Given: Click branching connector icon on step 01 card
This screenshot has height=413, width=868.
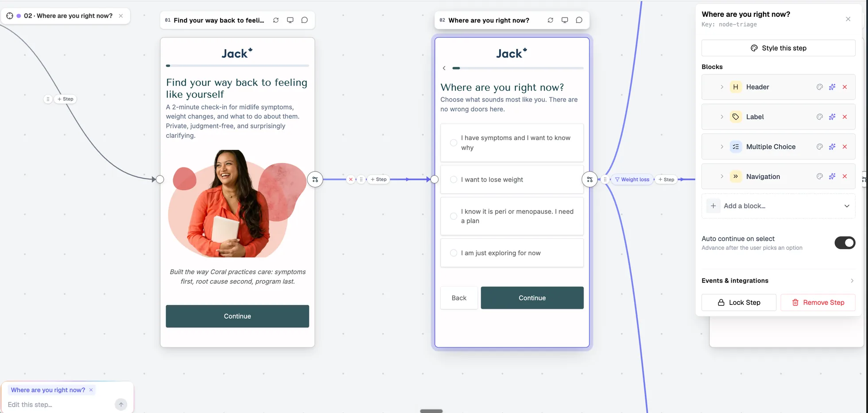Looking at the screenshot, I should click(x=315, y=179).
